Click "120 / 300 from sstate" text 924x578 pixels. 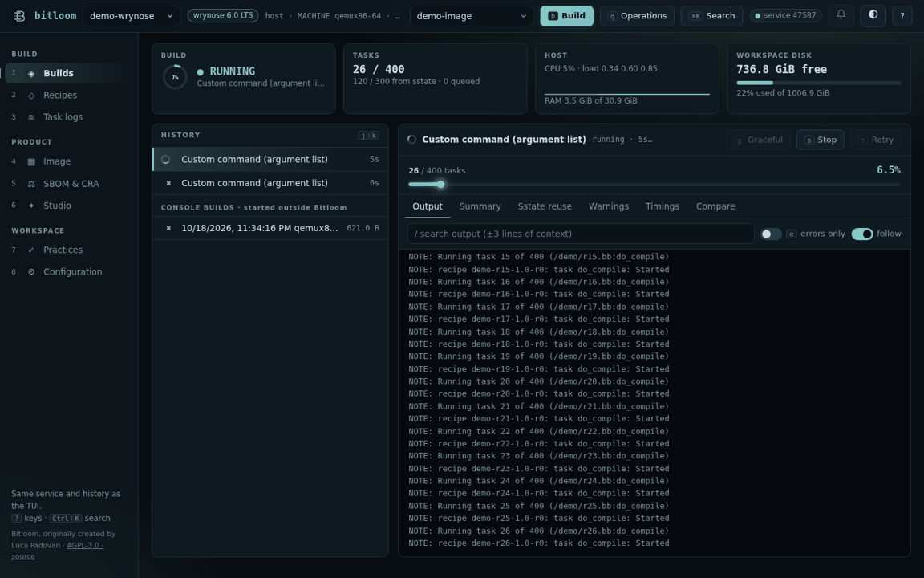(x=395, y=81)
